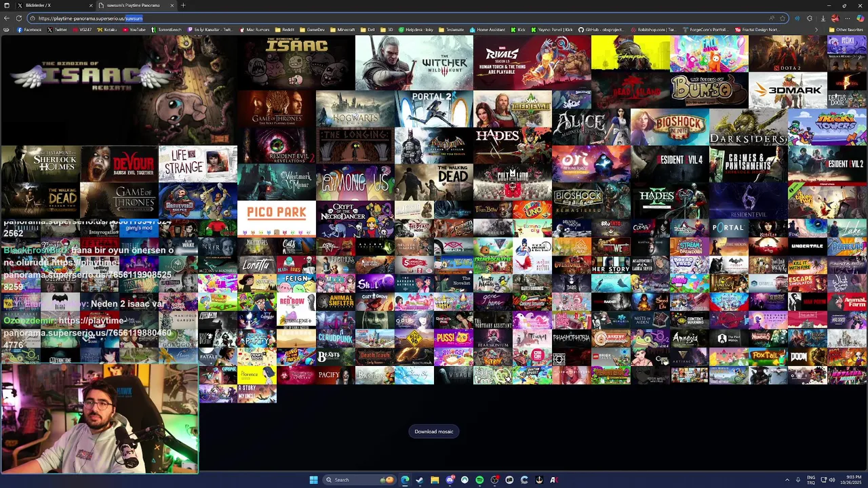
Task: Select the Undertale tile
Action: click(807, 246)
